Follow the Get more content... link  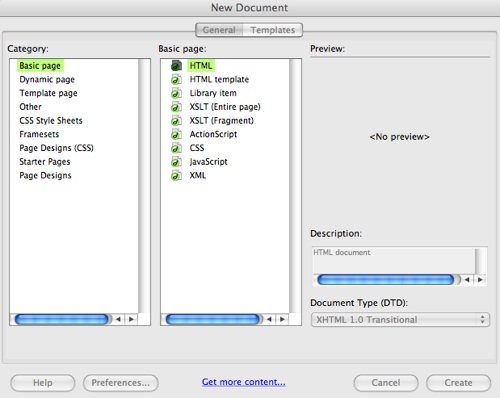point(244,382)
